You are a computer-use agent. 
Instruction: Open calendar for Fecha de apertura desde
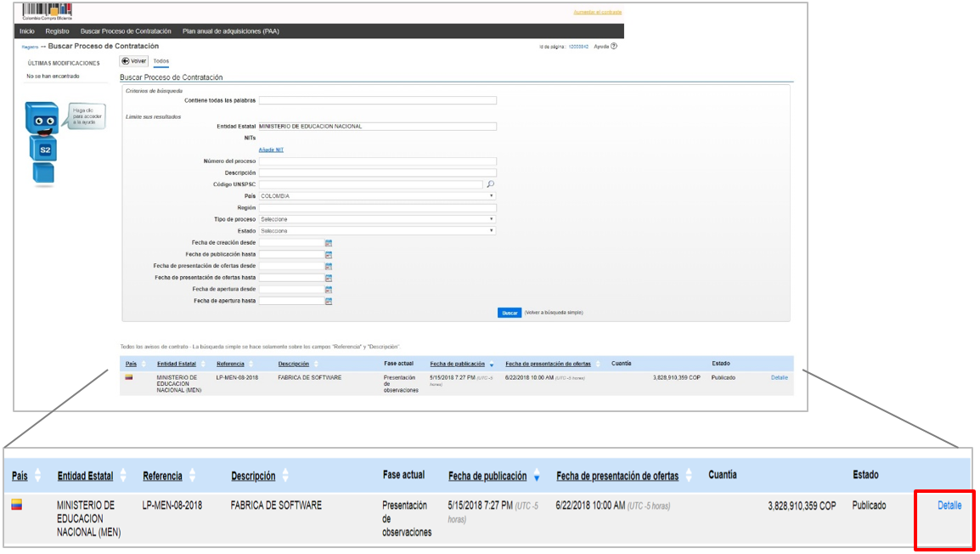pos(329,290)
